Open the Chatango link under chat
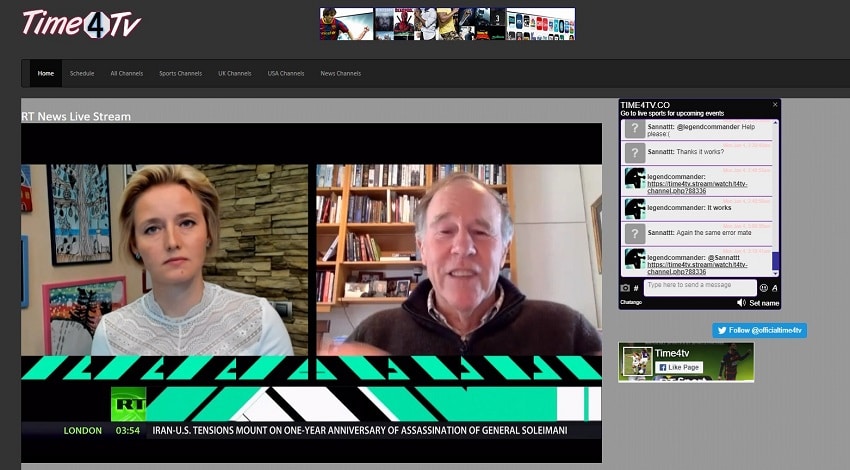Screen dimensions: 850x470 tap(631, 302)
